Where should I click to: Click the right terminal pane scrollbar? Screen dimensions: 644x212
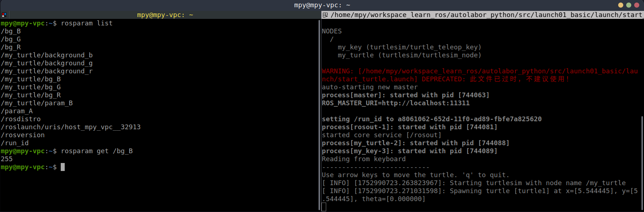click(x=642, y=160)
